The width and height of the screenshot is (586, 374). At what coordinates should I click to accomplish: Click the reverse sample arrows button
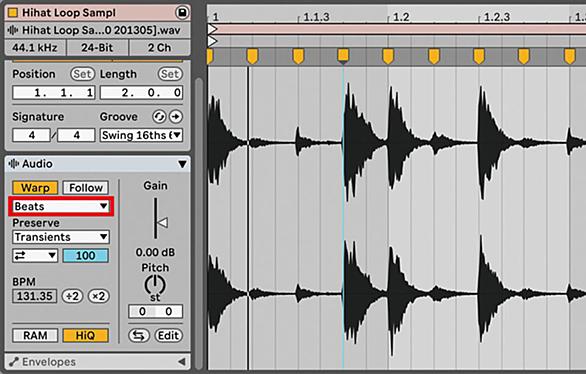(139, 336)
